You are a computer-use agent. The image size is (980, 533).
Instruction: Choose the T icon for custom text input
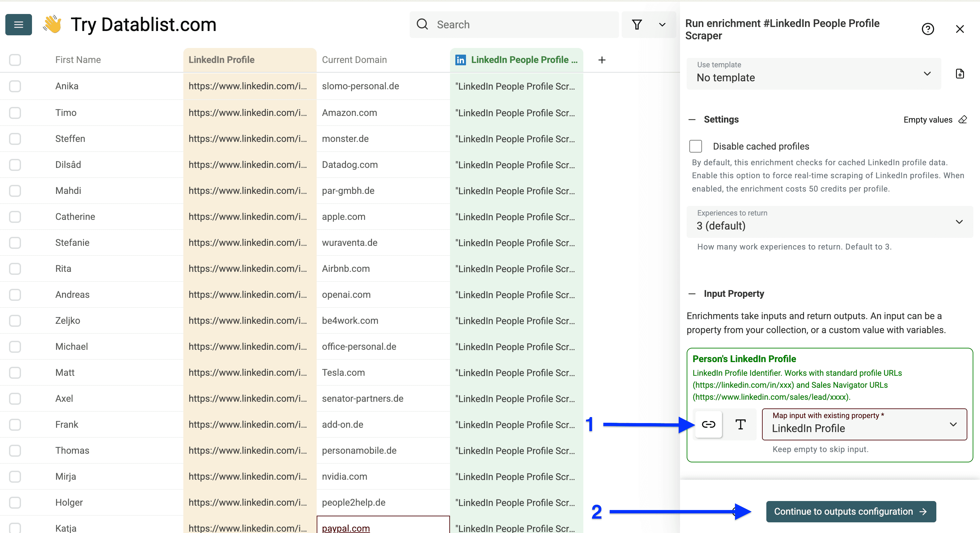[740, 424]
